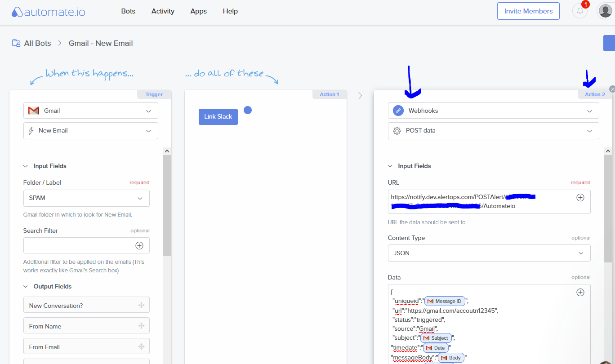The height and width of the screenshot is (364, 615).
Task: Click plus icon in Data field
Action: click(x=580, y=292)
